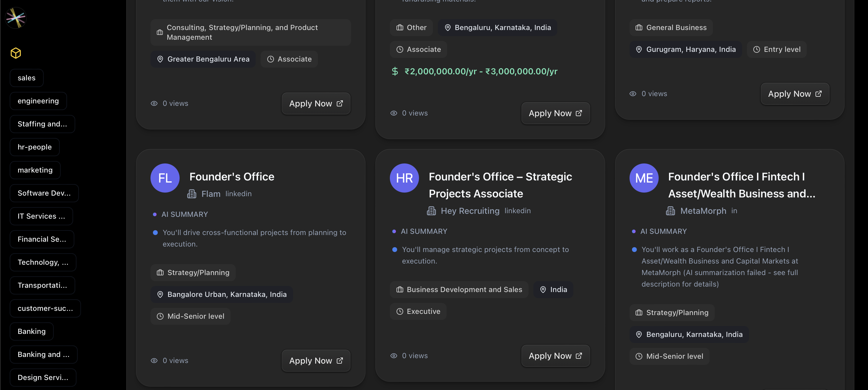This screenshot has width=868, height=390.
Task: Click the Consulting, Strategy/Planning, and Product Management tag
Action: (251, 32)
